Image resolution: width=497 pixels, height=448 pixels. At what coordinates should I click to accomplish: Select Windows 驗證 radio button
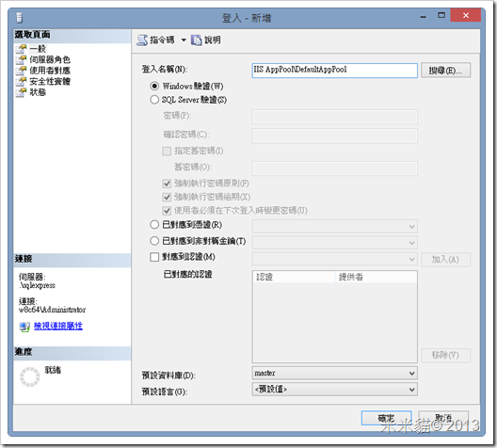(x=154, y=86)
